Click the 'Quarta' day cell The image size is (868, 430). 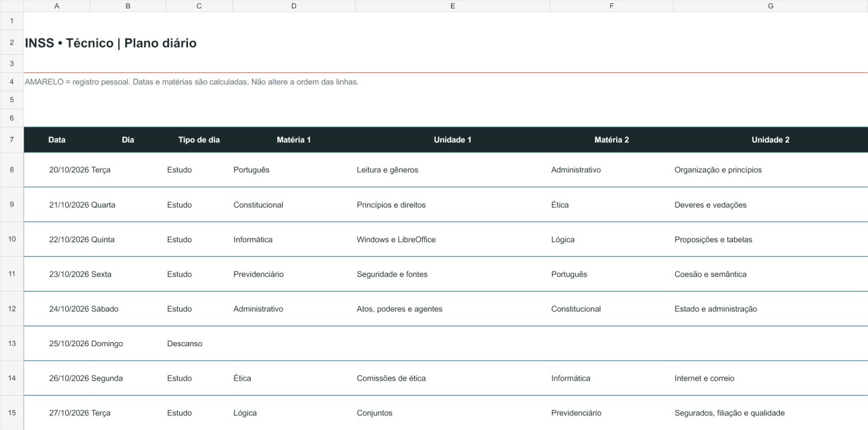pyautogui.click(x=128, y=205)
